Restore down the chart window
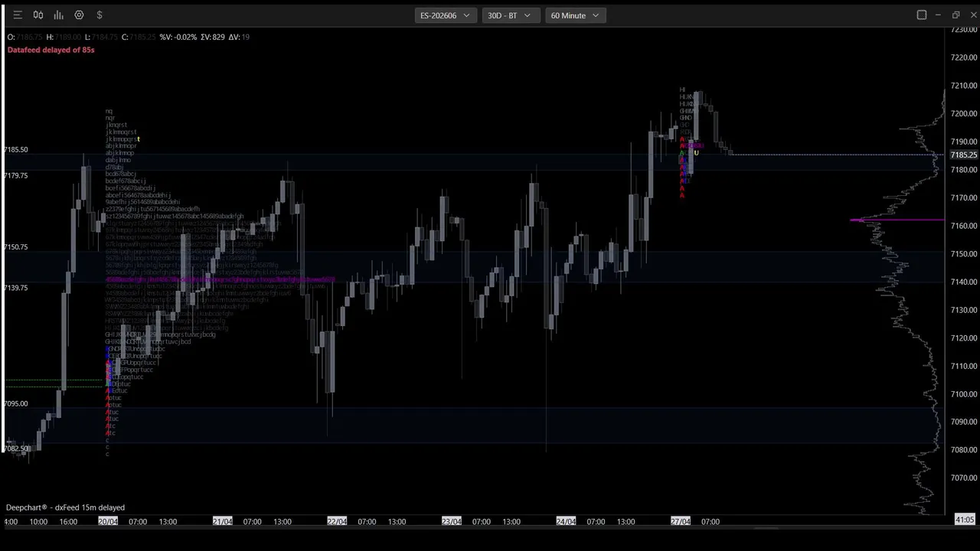Screen dimensions: 980x551 coord(955,15)
